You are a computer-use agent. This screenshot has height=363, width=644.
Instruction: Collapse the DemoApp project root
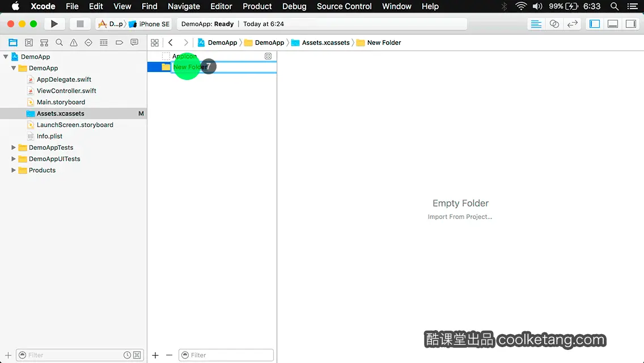click(x=6, y=57)
